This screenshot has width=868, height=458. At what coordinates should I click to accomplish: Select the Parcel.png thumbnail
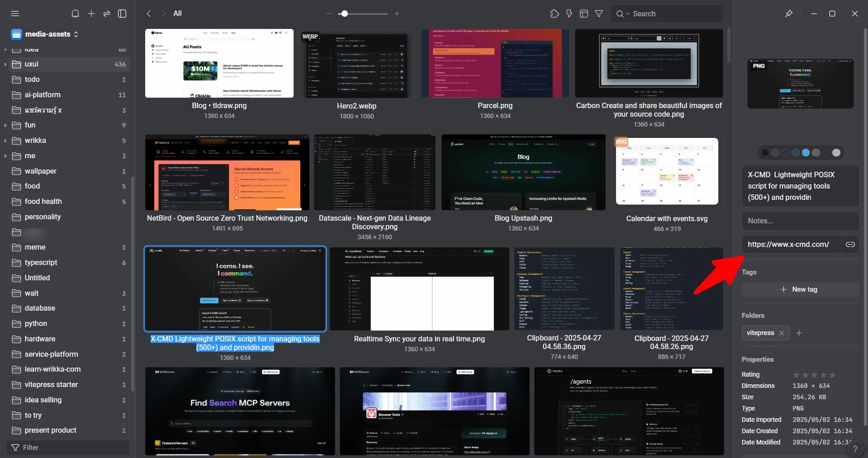click(x=495, y=63)
